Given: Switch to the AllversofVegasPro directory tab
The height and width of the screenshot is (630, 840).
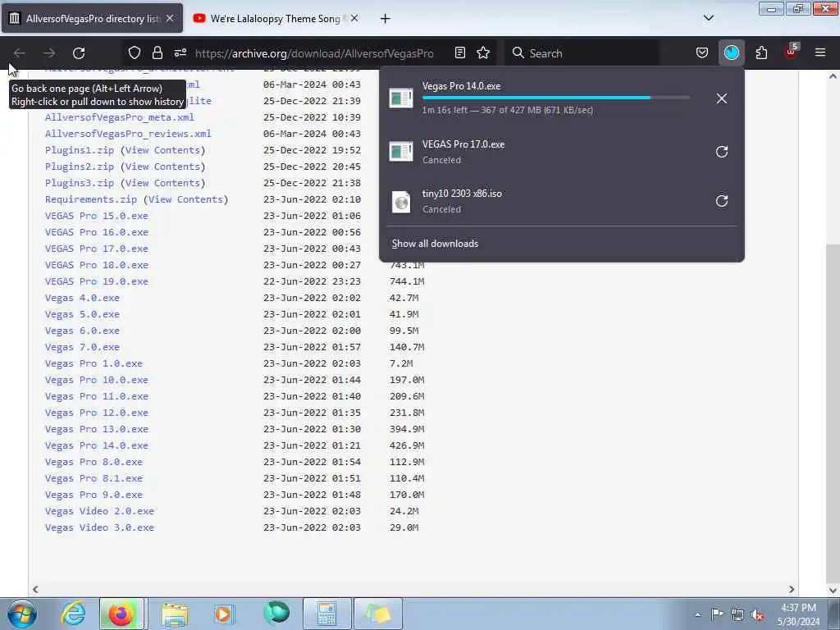Looking at the screenshot, I should 92,18.
